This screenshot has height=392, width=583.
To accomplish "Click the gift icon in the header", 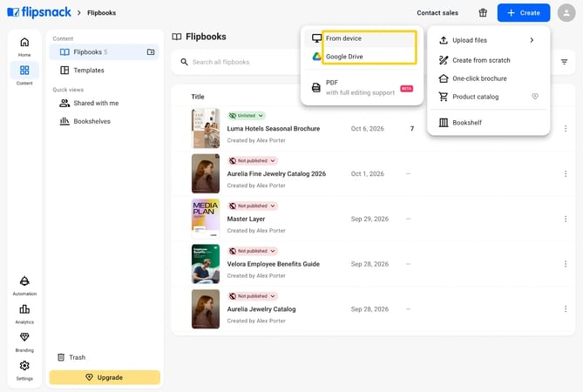I will (483, 13).
